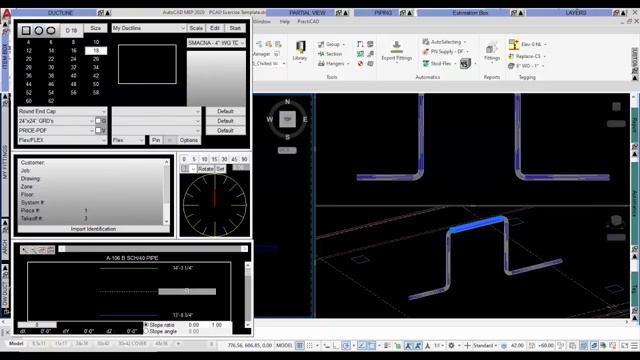Click the vertical scrollbar of pipe preview
The height and width of the screenshot is (360, 640).
[x=248, y=294]
